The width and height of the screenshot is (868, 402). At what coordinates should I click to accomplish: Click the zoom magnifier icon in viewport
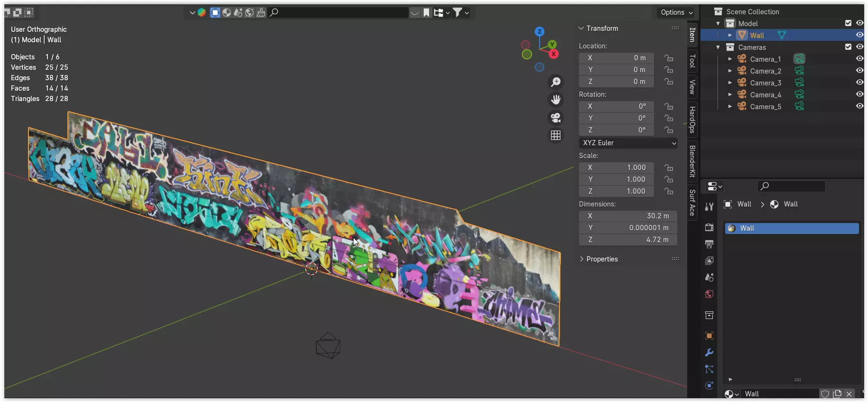click(x=556, y=82)
